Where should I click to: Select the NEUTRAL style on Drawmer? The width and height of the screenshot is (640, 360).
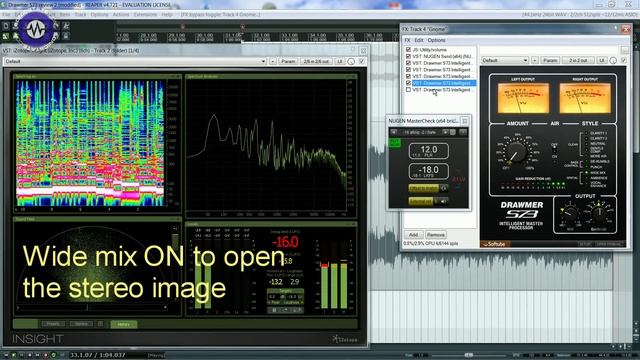tap(597, 144)
